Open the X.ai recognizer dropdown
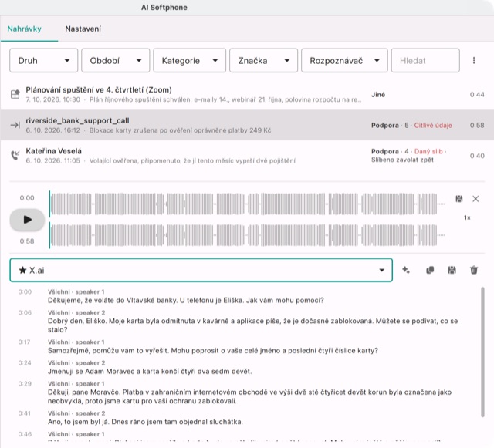The width and height of the screenshot is (494, 448). [201, 270]
